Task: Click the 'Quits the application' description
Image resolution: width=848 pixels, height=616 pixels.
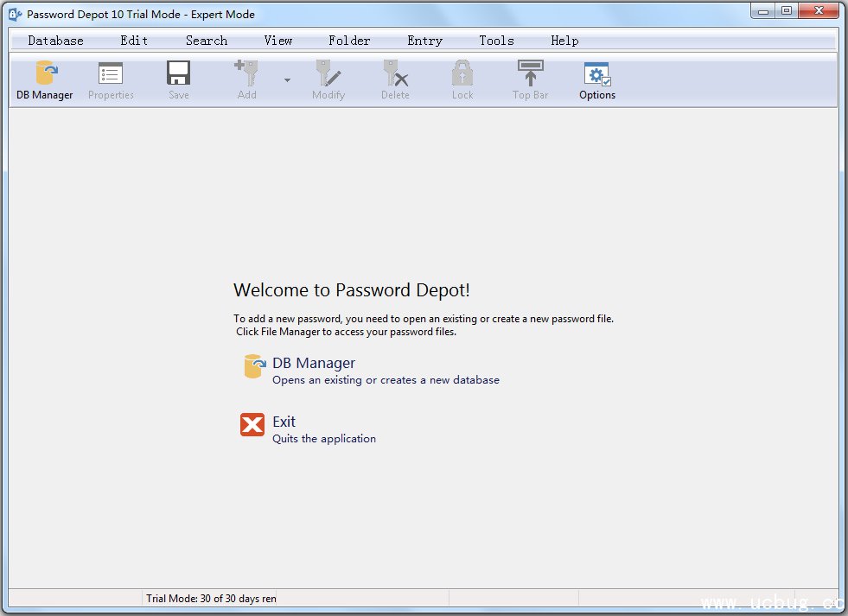Action: coord(324,439)
